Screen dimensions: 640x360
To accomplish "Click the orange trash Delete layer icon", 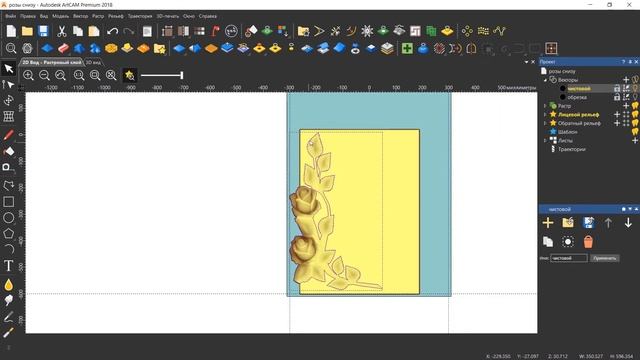I will [588, 242].
